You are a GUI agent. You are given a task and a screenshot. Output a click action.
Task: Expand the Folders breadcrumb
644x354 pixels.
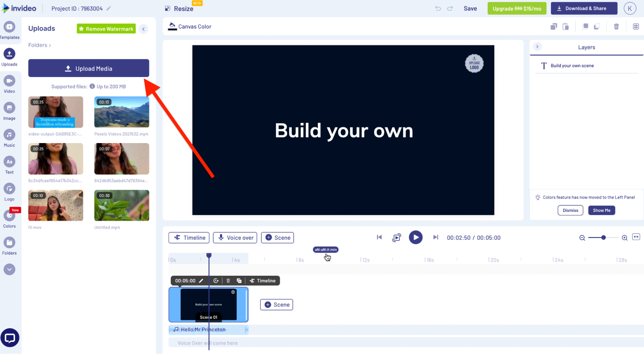point(39,45)
